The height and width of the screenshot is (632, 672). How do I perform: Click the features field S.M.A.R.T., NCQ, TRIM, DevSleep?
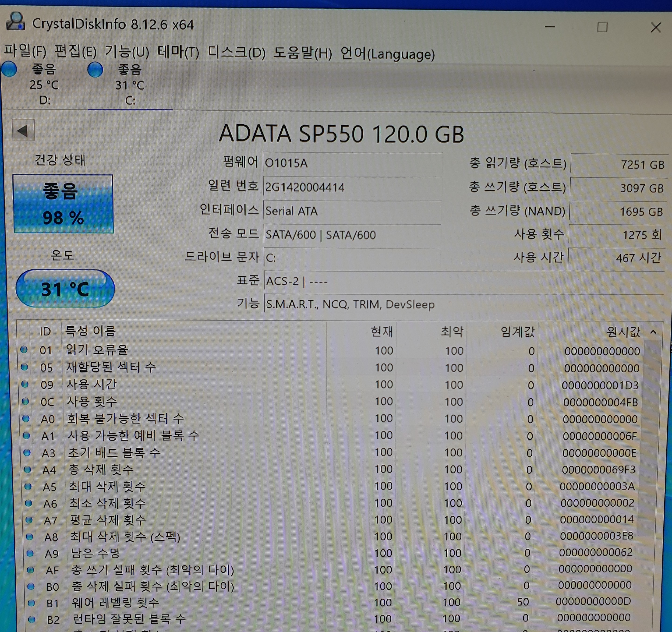point(464,304)
